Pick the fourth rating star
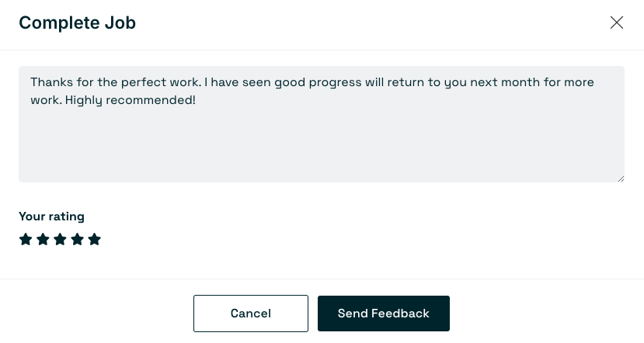Image resolution: width=644 pixels, height=343 pixels. click(77, 239)
